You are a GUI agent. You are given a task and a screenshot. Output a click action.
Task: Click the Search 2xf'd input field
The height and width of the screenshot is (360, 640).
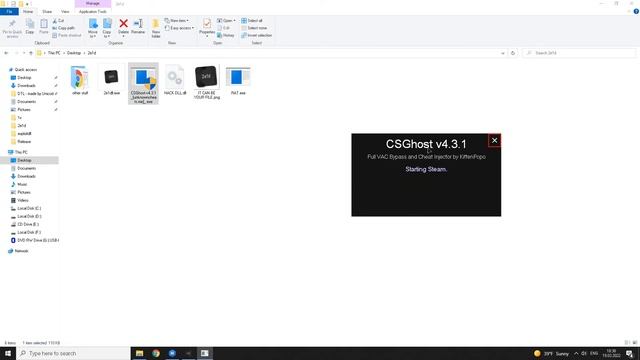tap(579, 53)
